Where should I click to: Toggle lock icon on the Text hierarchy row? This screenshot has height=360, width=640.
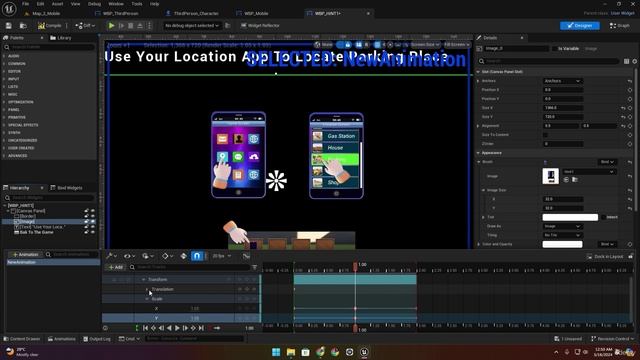point(87,227)
